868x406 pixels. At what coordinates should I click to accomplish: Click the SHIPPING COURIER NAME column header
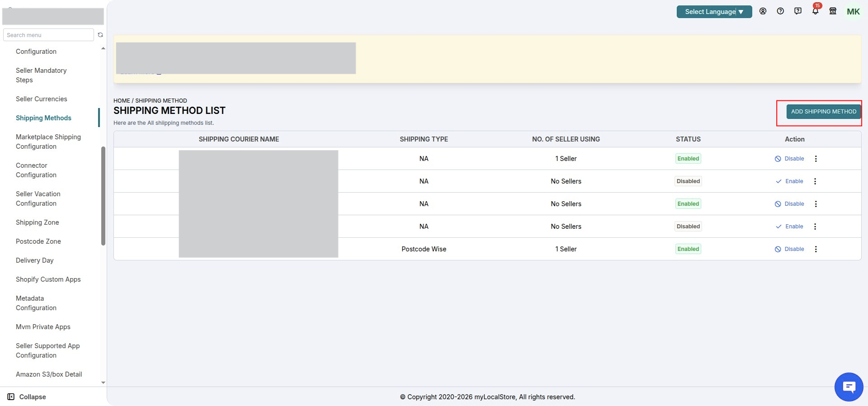tap(239, 139)
